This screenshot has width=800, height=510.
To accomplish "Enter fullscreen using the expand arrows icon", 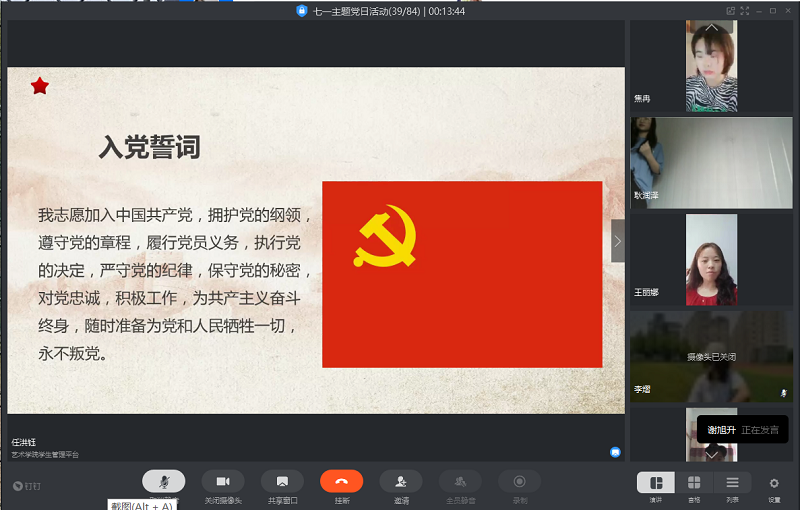I will tap(745, 11).
